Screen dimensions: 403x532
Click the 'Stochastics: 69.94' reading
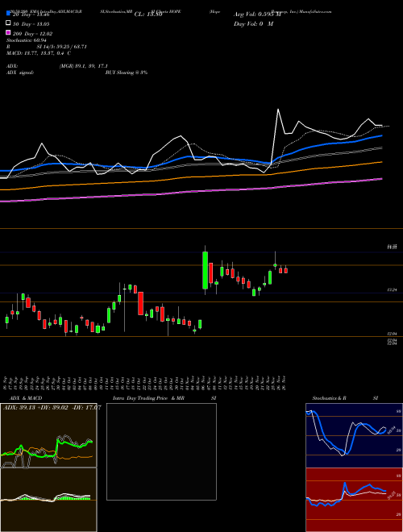27,40
